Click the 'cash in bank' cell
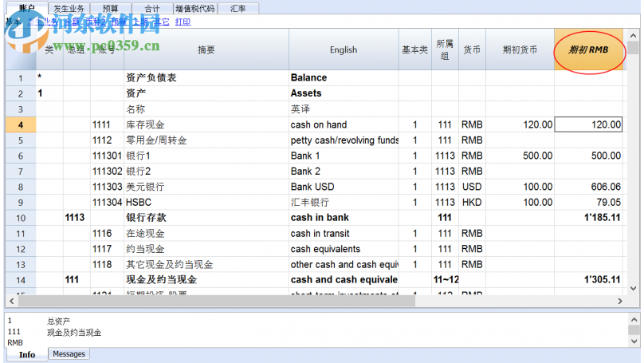Viewport: 644px width, 363px height. coord(344,218)
